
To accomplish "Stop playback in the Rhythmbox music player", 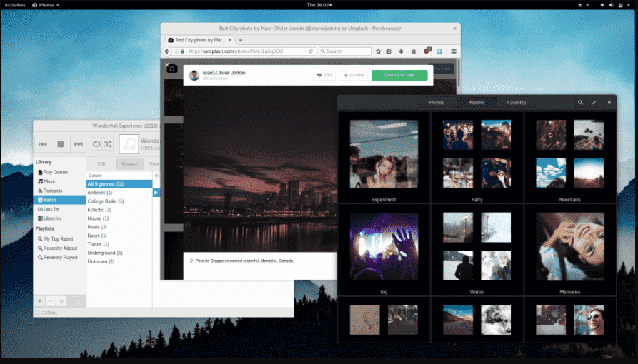I will tap(60, 144).
